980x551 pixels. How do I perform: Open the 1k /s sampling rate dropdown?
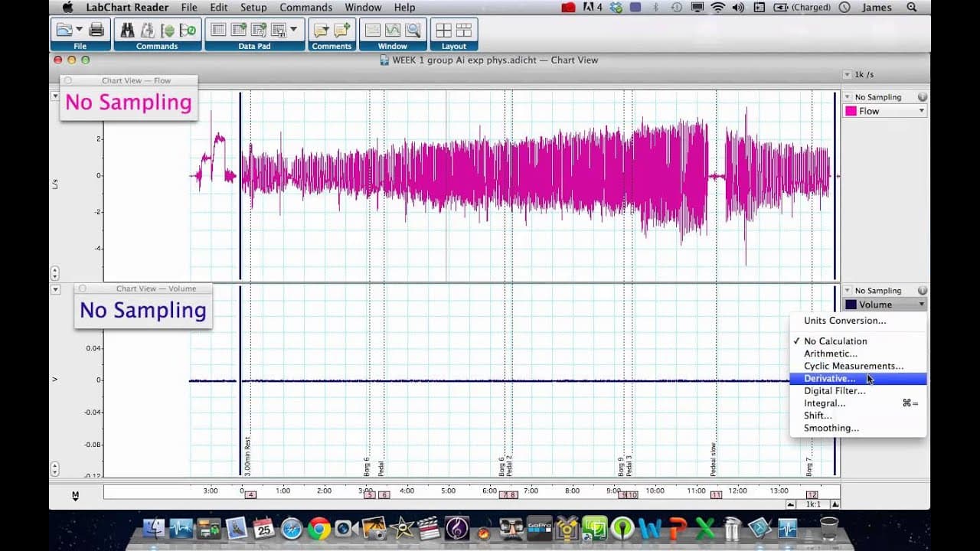(x=859, y=74)
